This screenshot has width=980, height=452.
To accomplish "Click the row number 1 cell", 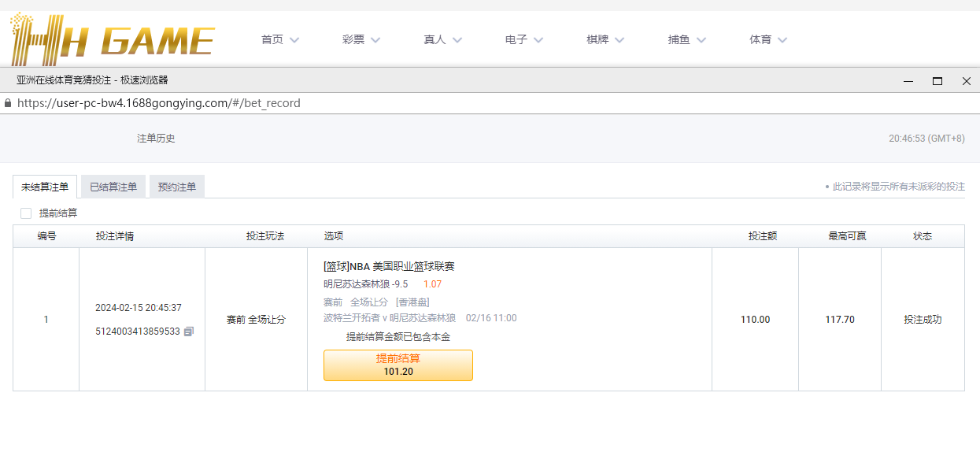I will click(46, 320).
